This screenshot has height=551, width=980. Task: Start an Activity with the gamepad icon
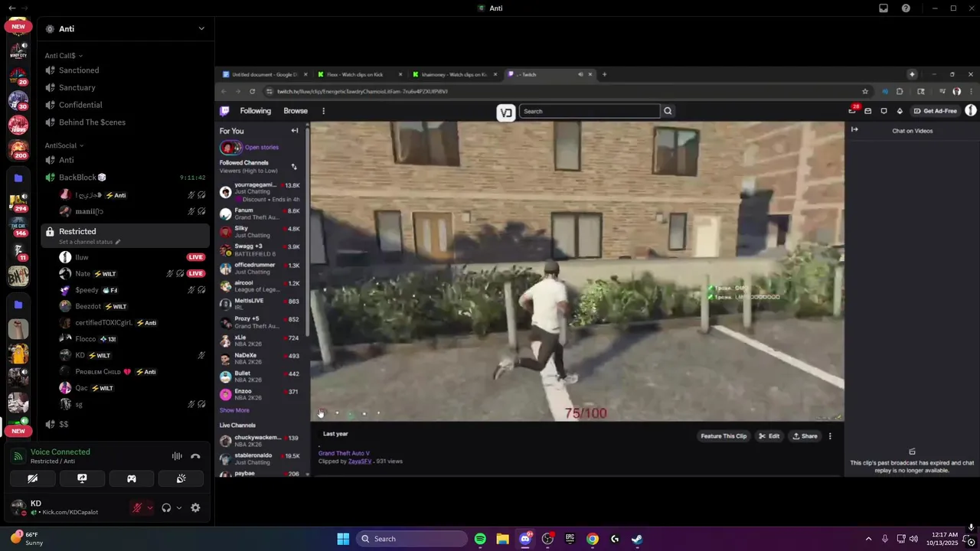point(132,478)
